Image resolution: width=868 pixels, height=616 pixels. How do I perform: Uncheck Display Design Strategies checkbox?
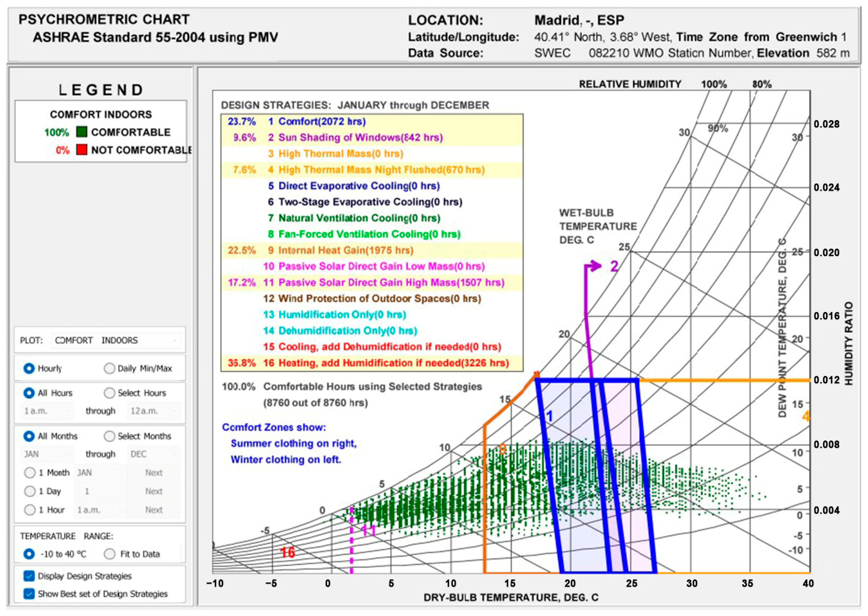coord(29,576)
